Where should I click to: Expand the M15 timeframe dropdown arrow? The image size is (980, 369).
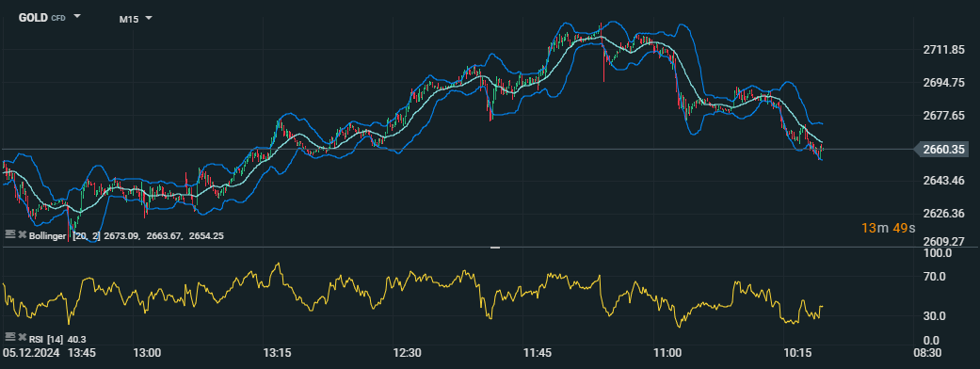(x=149, y=18)
